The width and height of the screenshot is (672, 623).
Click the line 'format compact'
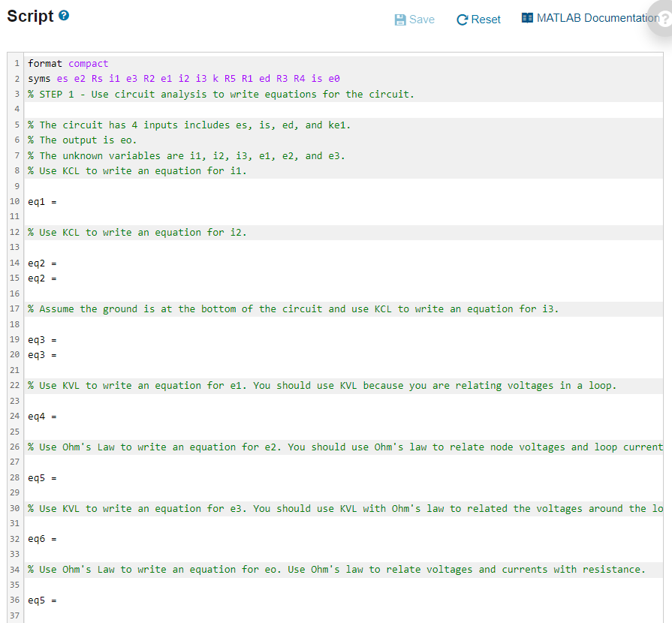pos(68,63)
